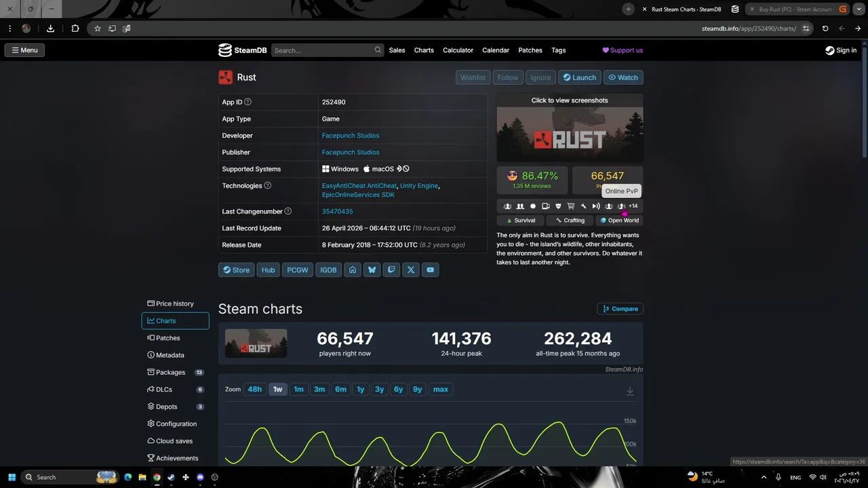Open the Menu hamburger button
The image size is (868, 488).
[x=24, y=50]
